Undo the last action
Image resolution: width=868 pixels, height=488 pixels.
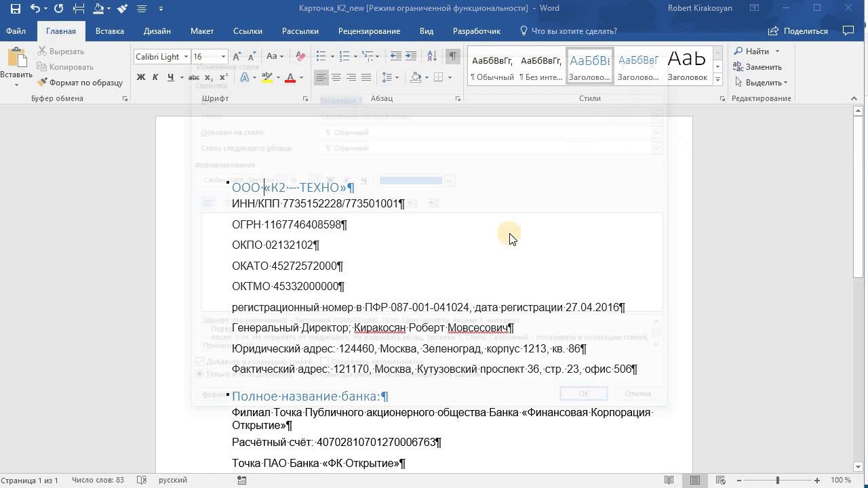(35, 9)
